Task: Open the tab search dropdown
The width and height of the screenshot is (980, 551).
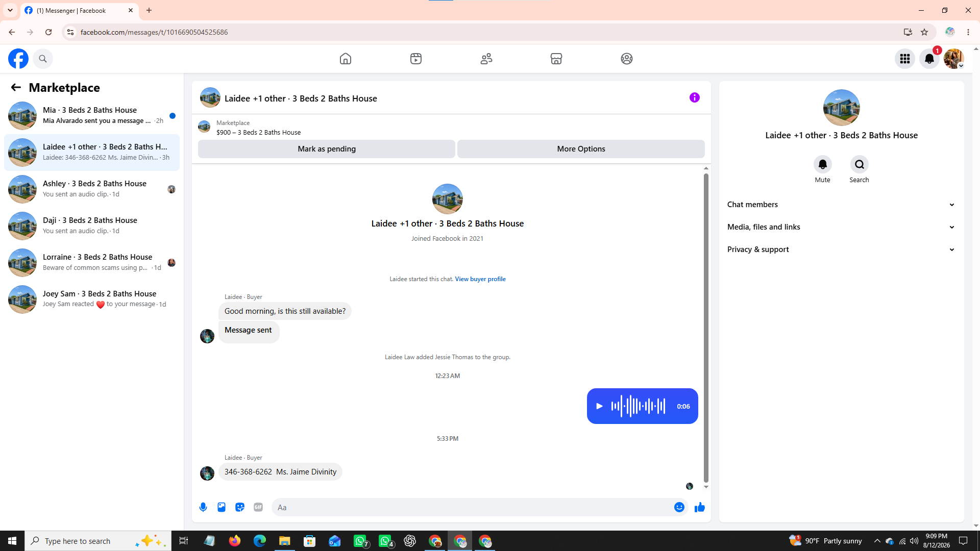Action: [10, 10]
